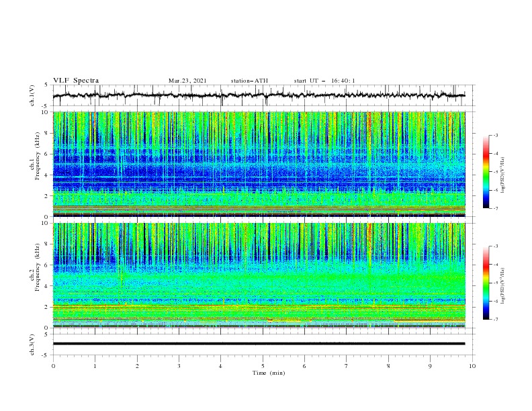Click the ch.1 spectrogram plot area

click(259, 164)
